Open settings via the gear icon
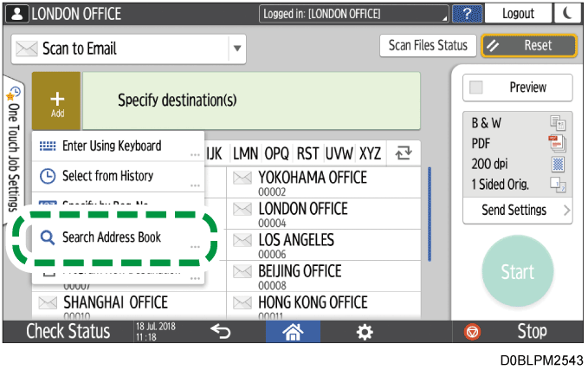588x370 pixels. pyautogui.click(x=367, y=331)
